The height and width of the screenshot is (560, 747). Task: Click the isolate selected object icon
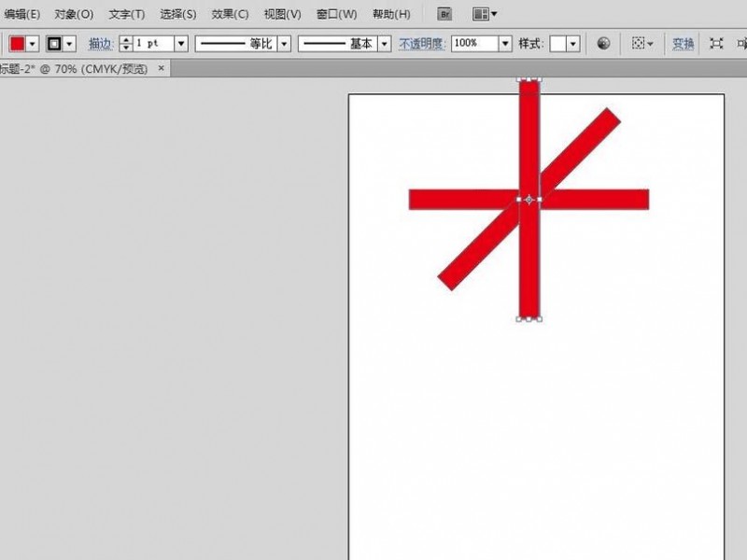716,44
